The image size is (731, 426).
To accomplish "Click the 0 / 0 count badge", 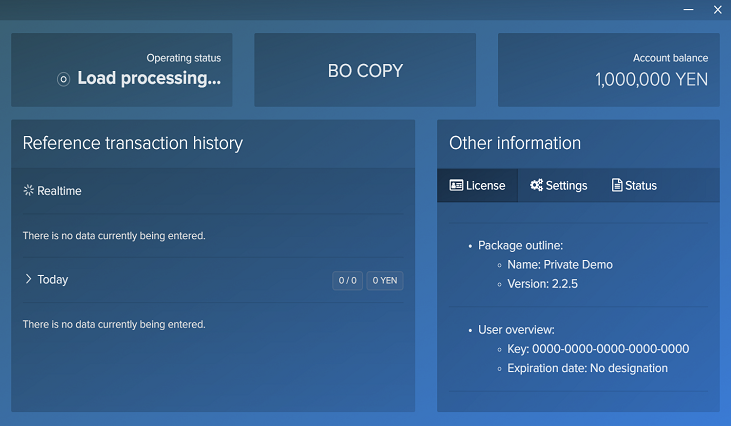I will pyautogui.click(x=347, y=280).
